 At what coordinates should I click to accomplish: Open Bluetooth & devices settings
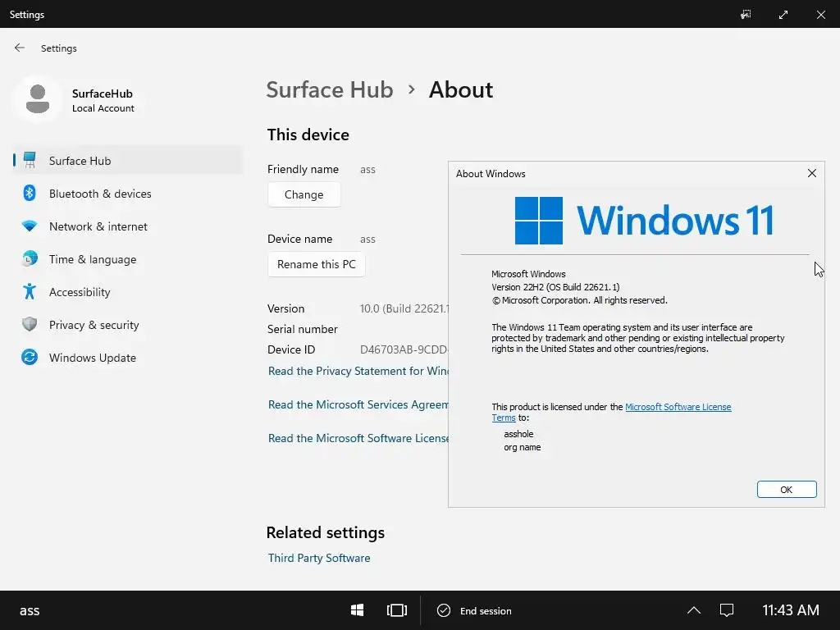(x=99, y=194)
